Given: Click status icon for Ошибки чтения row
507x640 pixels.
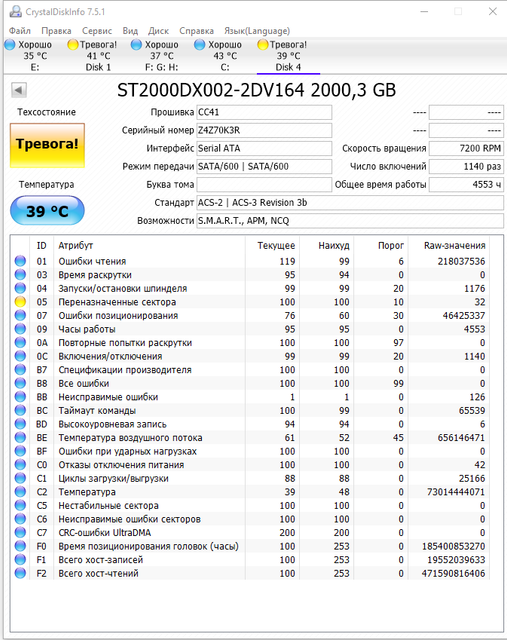Looking at the screenshot, I should pyautogui.click(x=20, y=261).
